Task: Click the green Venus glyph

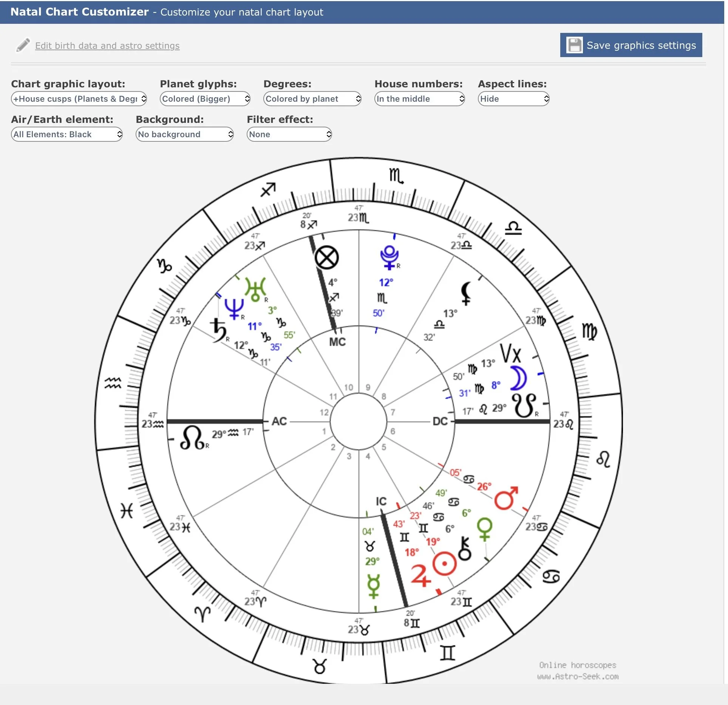Action: coord(485,528)
